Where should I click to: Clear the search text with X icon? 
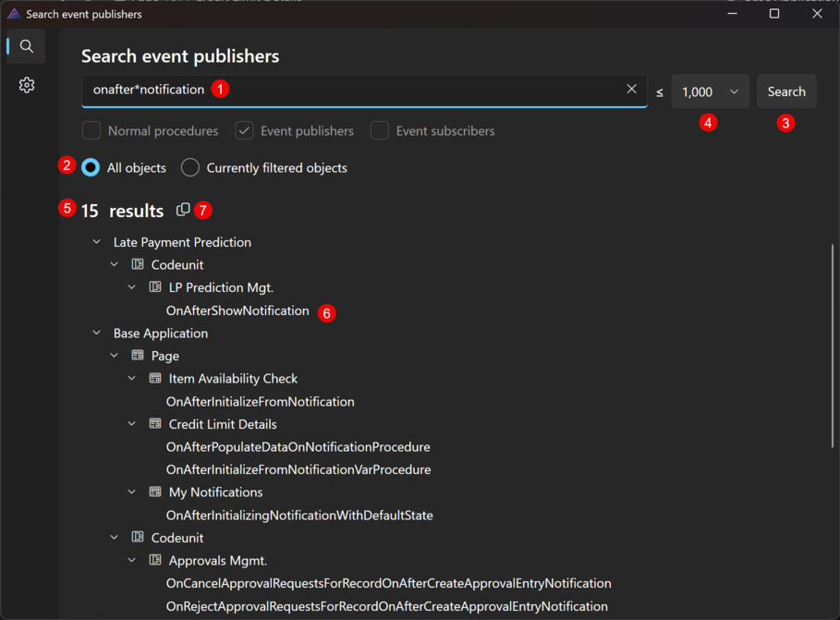[x=631, y=90]
